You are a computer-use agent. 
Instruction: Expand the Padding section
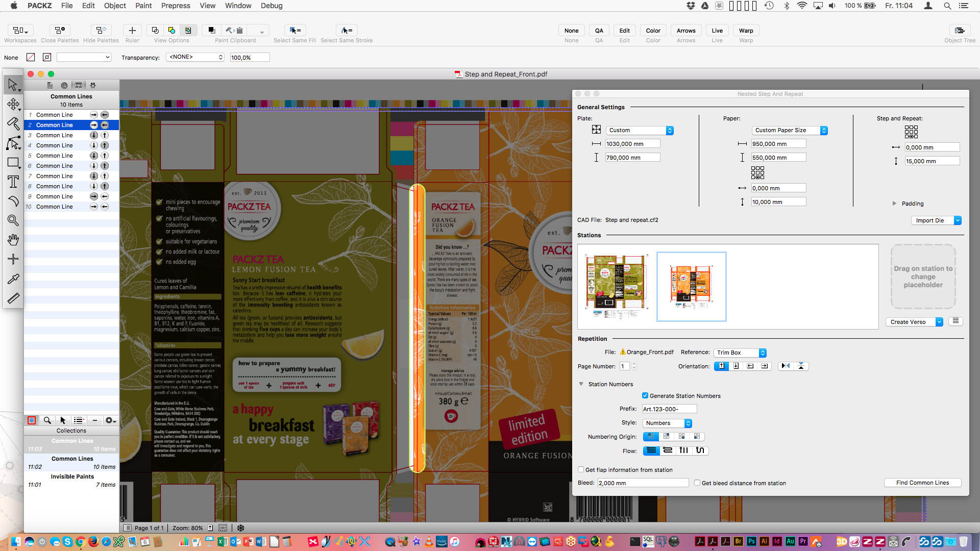point(894,204)
